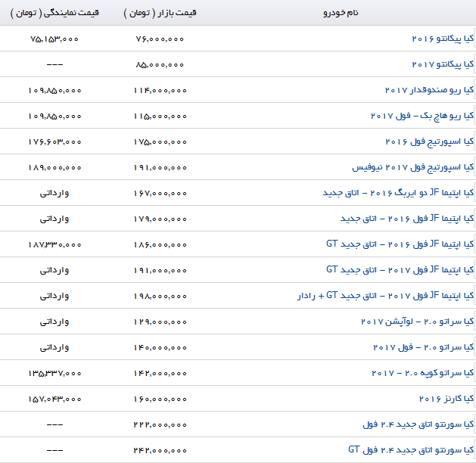Open کیا سراتو ۲.۰ لوآپشن ۲۰۱۷ link
The image size is (476, 463).
point(417,322)
